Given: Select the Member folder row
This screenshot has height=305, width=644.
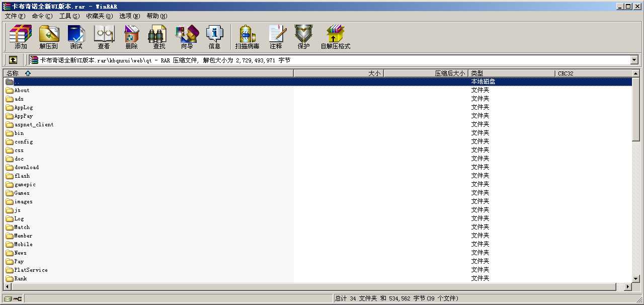Looking at the screenshot, I should (318, 236).
